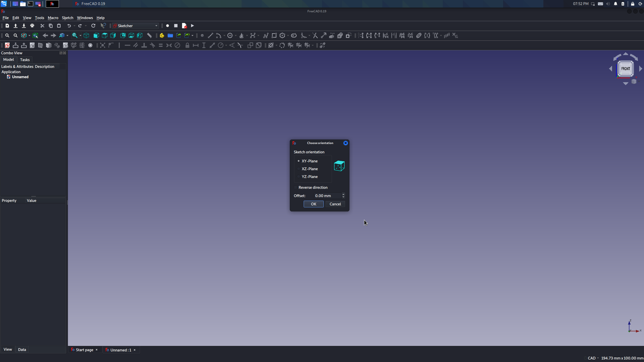Click the yellow Create part icon

(x=162, y=35)
